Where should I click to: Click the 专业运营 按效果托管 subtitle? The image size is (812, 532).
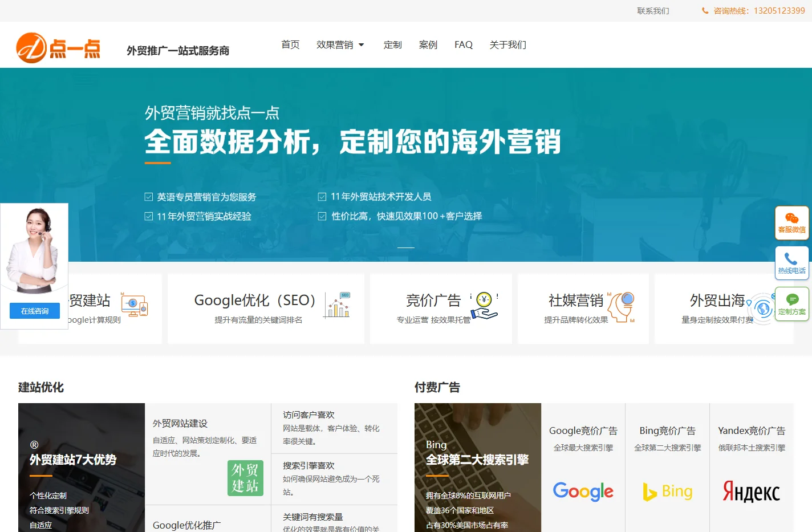pos(433,320)
